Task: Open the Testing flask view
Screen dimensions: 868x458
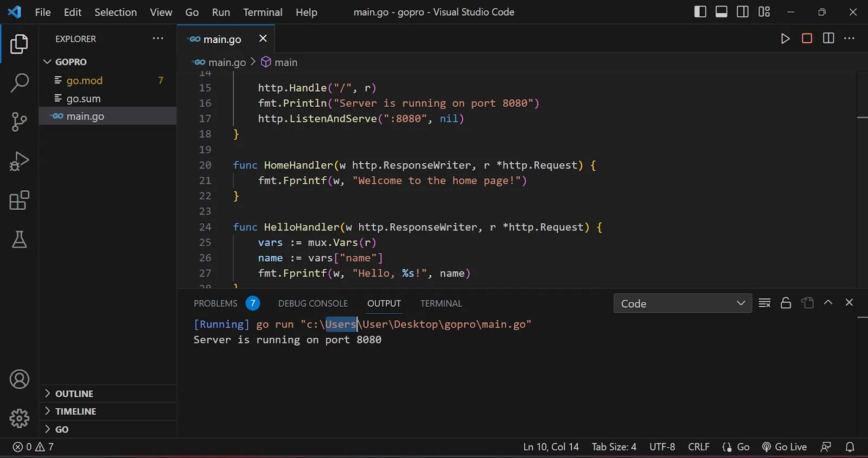Action: click(x=20, y=240)
